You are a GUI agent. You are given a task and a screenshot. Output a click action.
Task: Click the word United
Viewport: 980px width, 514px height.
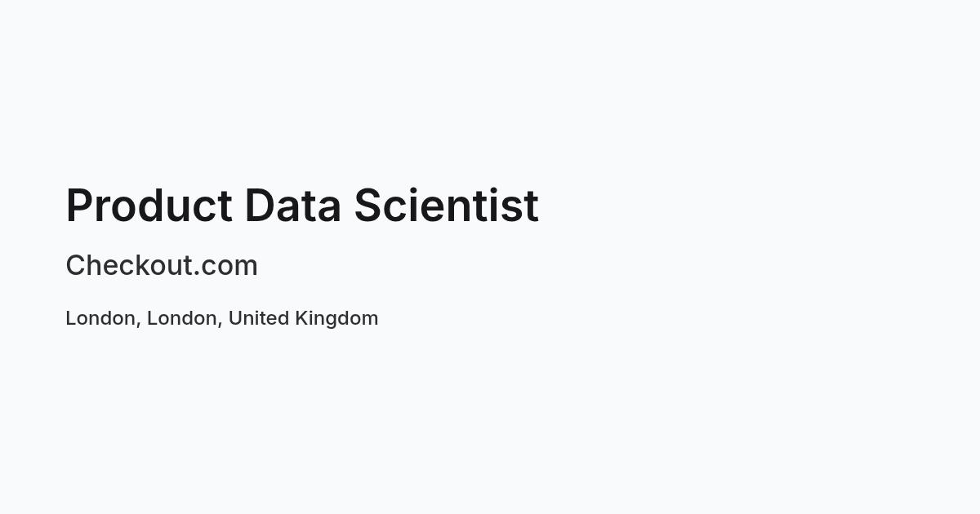coord(258,318)
